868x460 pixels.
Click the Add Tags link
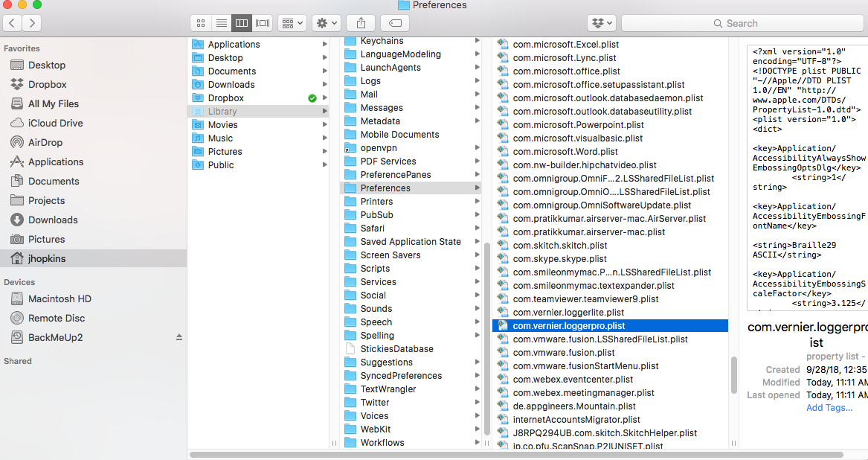tap(829, 408)
